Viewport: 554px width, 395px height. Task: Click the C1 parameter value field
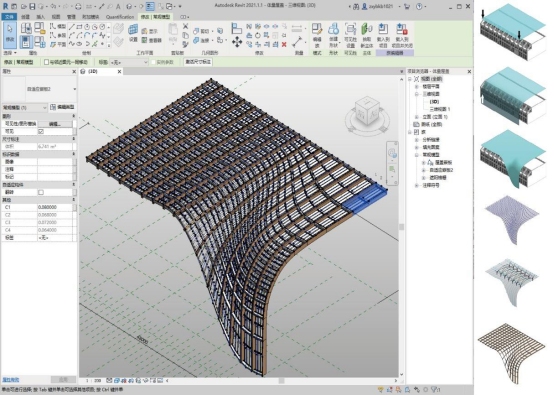tap(55, 207)
